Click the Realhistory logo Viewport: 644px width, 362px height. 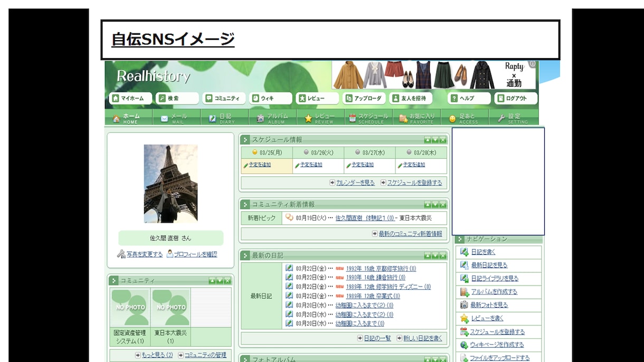[153, 76]
